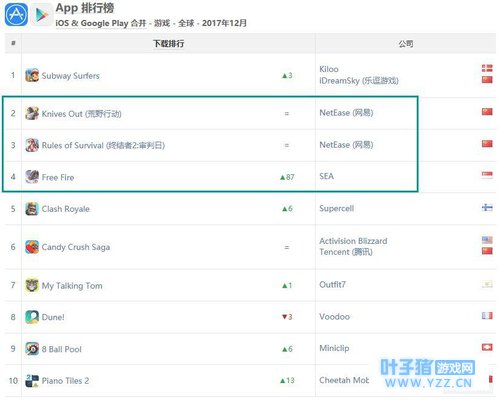Click the up 1 rank change for My Talking Tom

click(287, 285)
